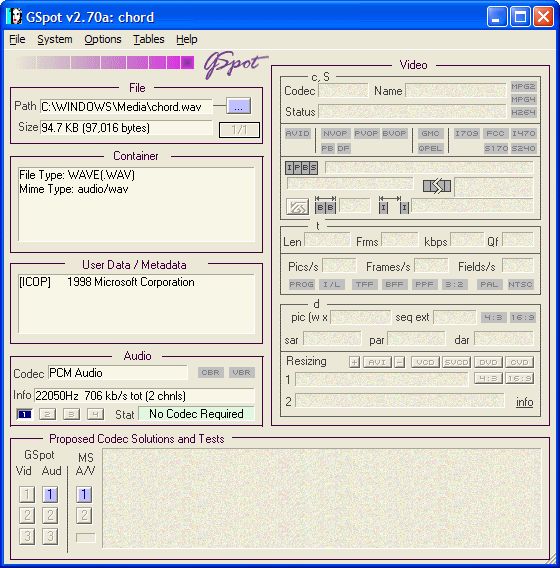
Task: Click the VCD resizing button
Action: pyautogui.click(x=425, y=362)
